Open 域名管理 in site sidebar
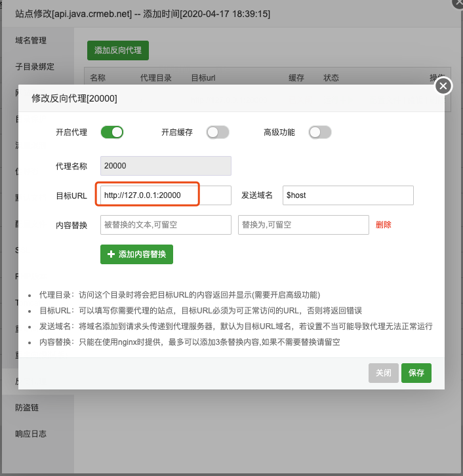Image resolution: width=463 pixels, height=476 pixels. click(31, 41)
